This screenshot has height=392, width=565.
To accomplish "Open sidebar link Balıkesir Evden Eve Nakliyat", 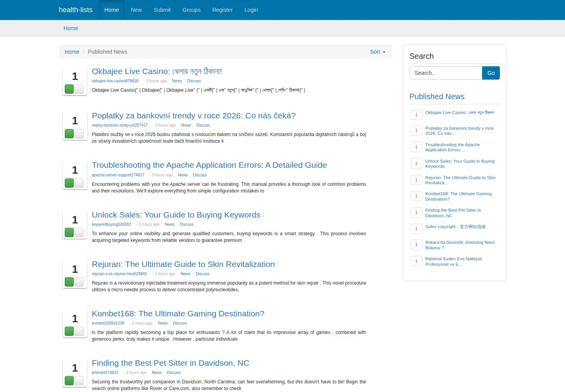I will point(454,261).
